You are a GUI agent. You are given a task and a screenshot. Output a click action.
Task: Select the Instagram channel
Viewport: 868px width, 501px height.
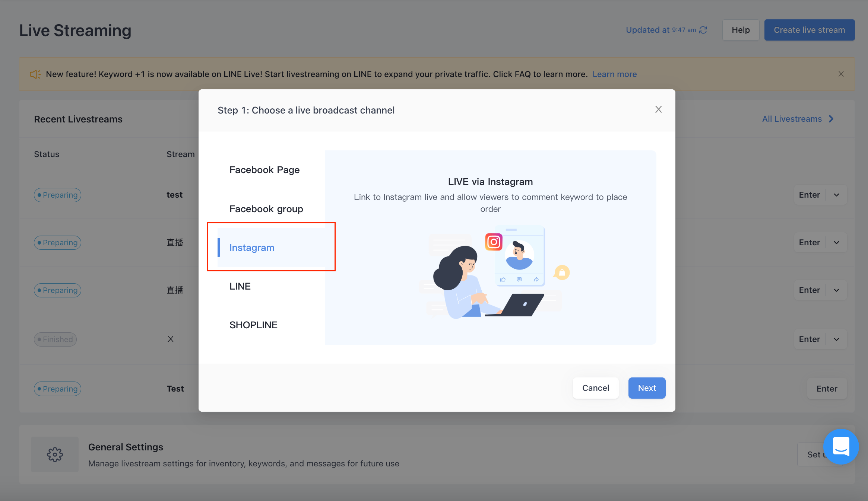[x=271, y=248]
